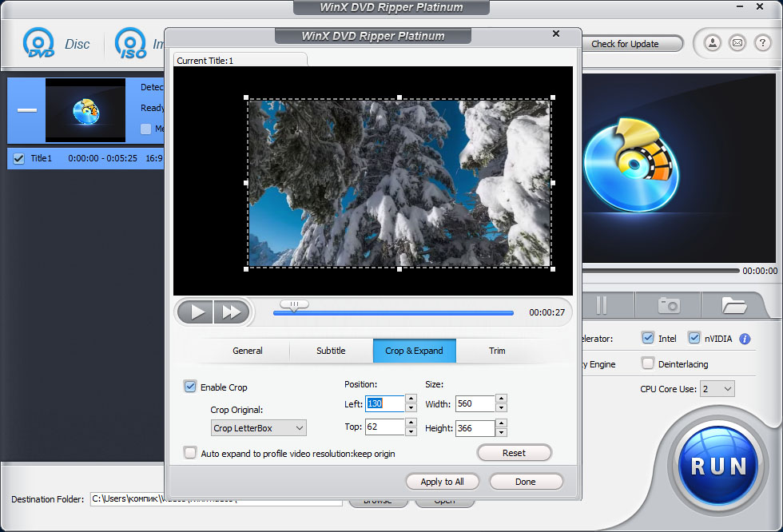The image size is (783, 532).
Task: Decrease the crop Height value
Action: [502, 433]
